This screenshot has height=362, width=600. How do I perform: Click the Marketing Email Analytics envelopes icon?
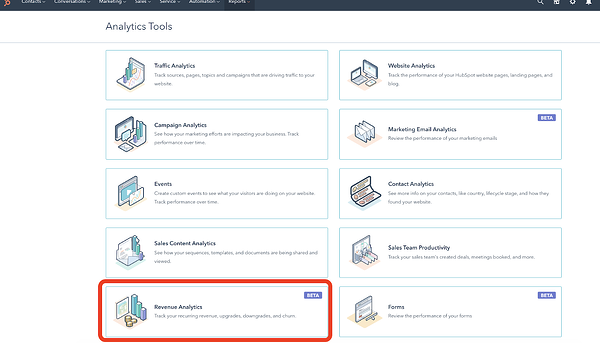(365, 134)
